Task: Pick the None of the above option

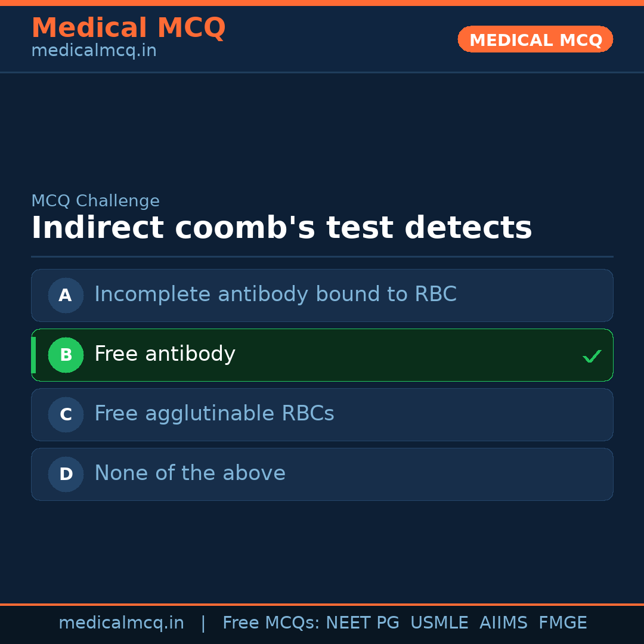Action: (x=190, y=473)
